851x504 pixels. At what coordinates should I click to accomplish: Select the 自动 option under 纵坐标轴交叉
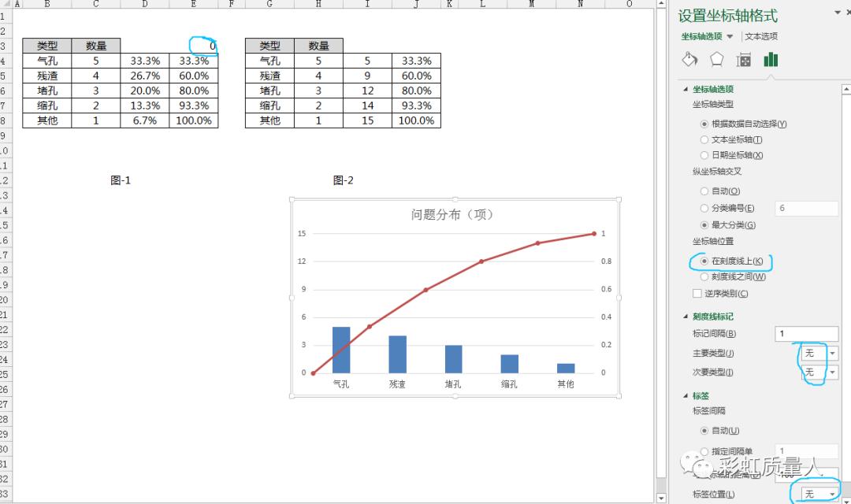pos(704,190)
